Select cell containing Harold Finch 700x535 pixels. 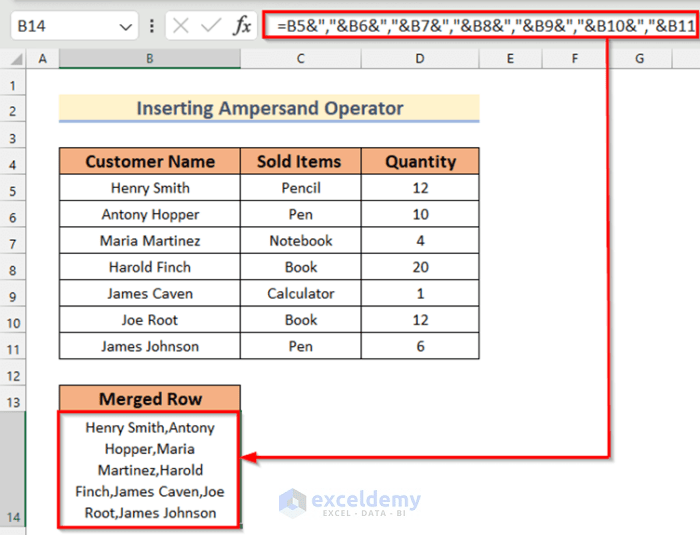click(x=150, y=267)
